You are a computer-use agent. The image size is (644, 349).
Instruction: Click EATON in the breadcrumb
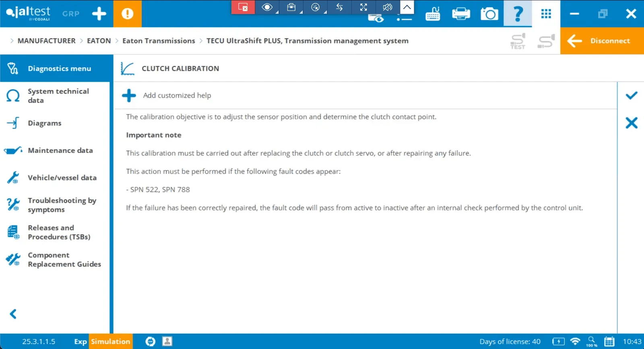[x=99, y=41]
